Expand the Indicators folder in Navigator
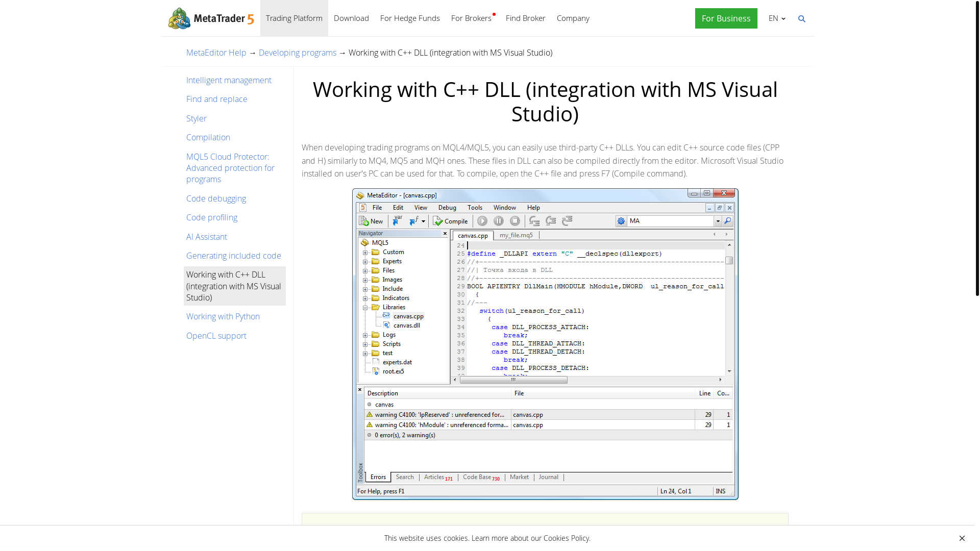This screenshot has height=551, width=980. (x=365, y=298)
